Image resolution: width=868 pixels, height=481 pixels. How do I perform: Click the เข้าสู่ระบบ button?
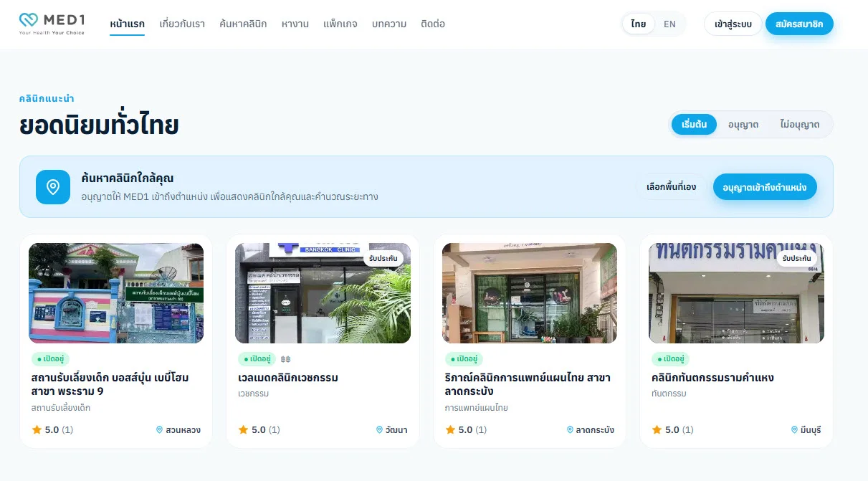pos(733,24)
